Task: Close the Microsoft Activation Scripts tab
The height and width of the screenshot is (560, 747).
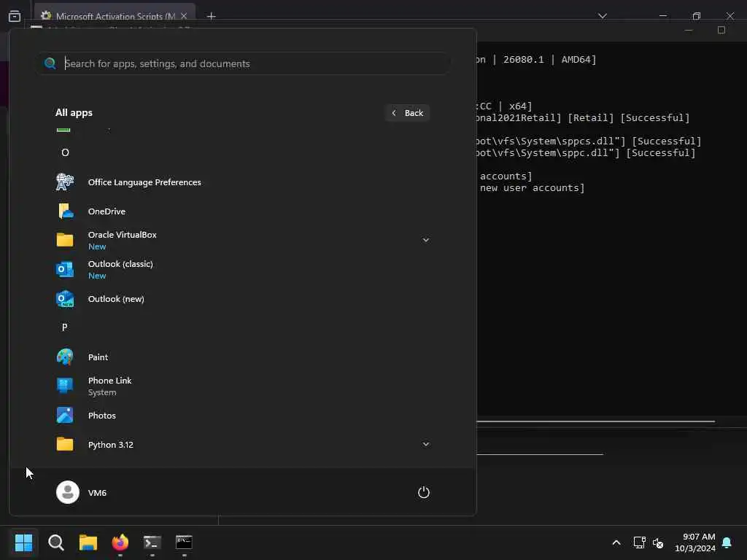Action: coord(184,16)
